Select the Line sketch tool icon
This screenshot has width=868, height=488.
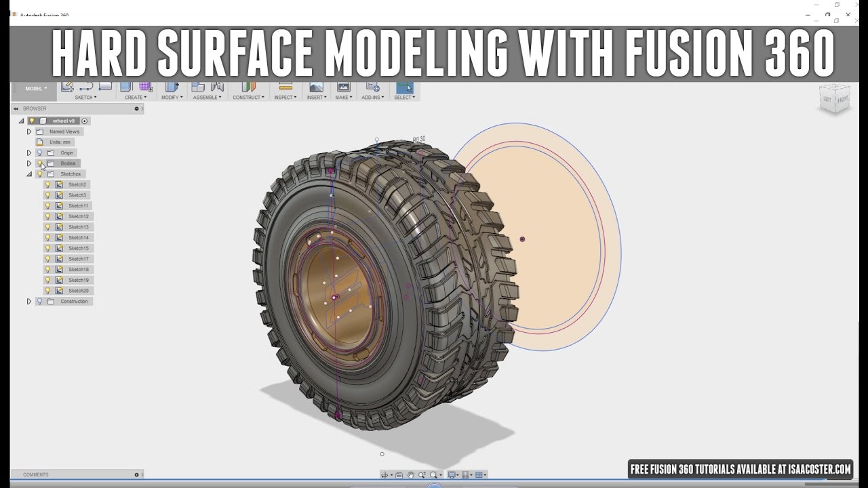pyautogui.click(x=86, y=86)
